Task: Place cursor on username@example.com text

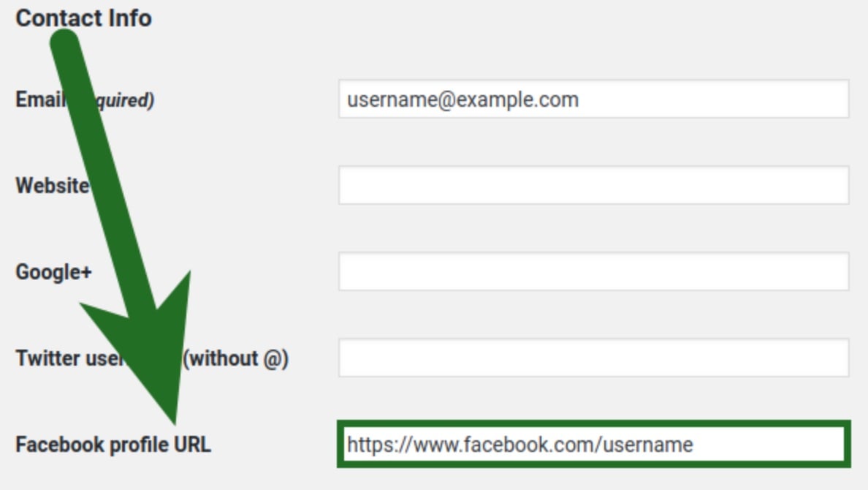Action: [x=462, y=99]
